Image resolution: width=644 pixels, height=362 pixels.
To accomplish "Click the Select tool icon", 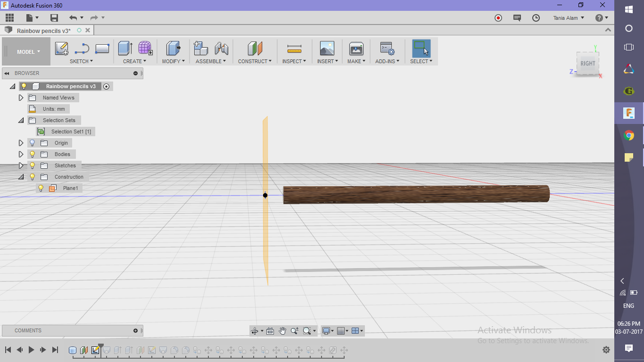I will (x=421, y=49).
